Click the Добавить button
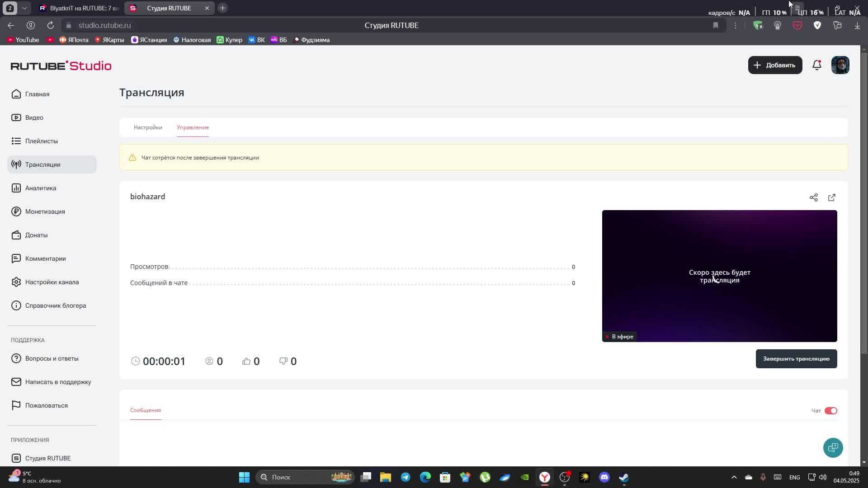This screenshot has width=868, height=488. tap(775, 65)
